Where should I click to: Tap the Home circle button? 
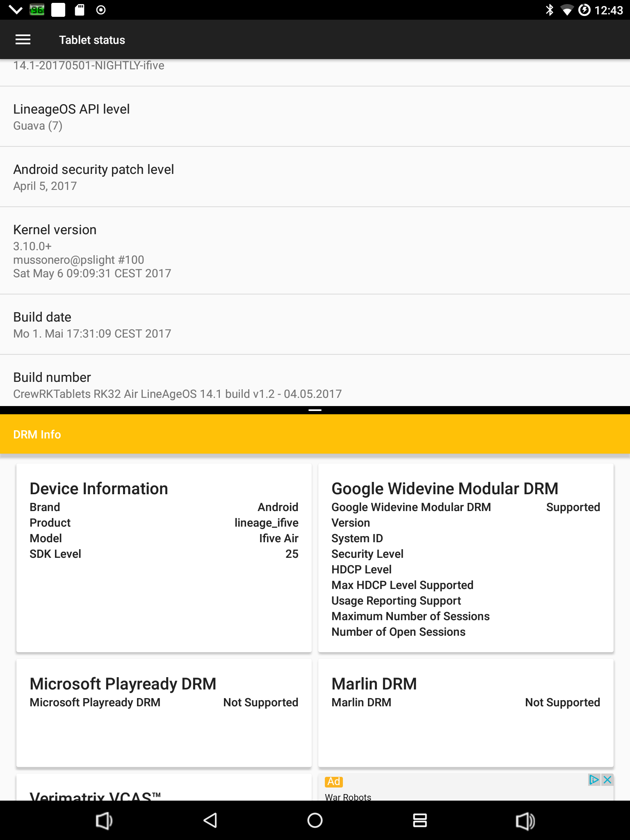coord(315,820)
